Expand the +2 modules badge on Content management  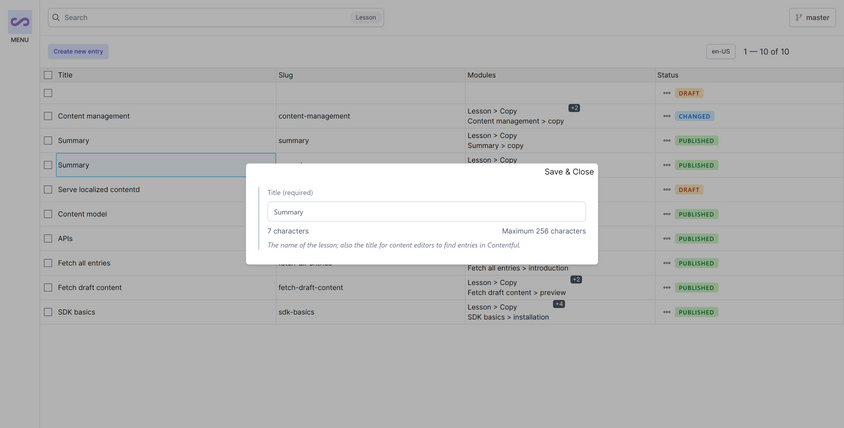pos(574,108)
